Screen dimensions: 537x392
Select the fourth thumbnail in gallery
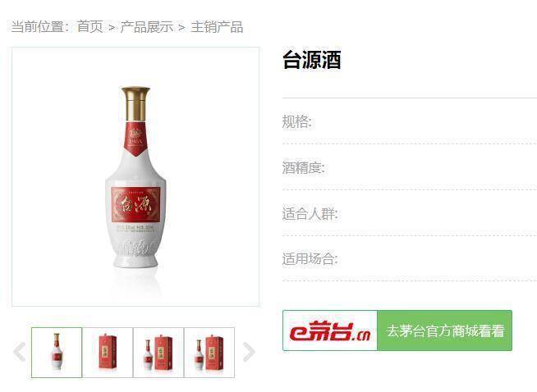[209, 353]
